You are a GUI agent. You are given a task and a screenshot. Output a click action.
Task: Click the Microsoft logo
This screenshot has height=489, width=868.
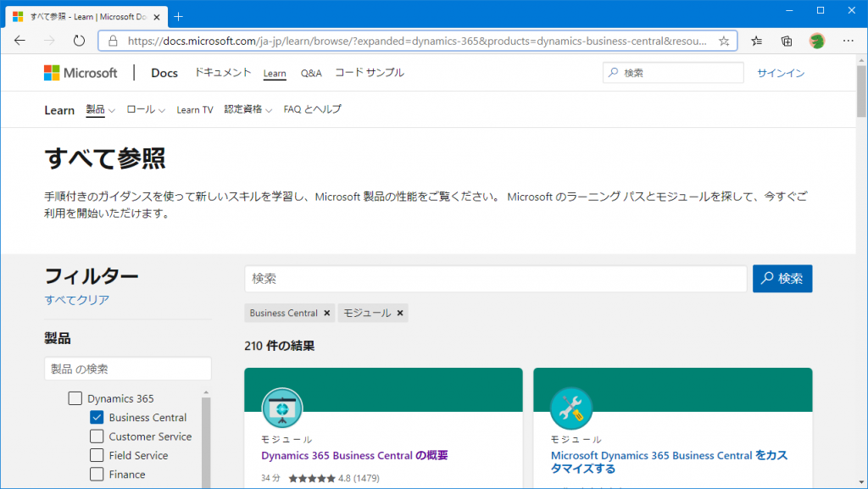(x=81, y=73)
